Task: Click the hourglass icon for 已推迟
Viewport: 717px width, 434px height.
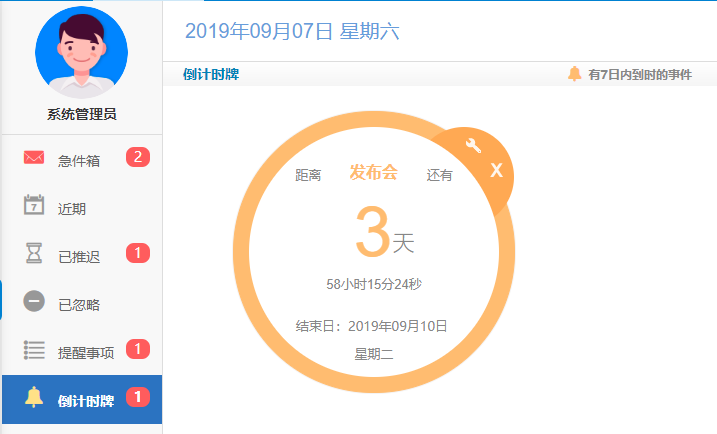Action: tap(35, 254)
